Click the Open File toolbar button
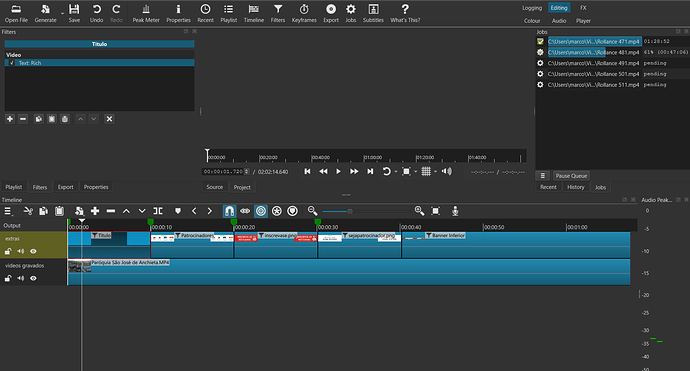 [x=16, y=13]
